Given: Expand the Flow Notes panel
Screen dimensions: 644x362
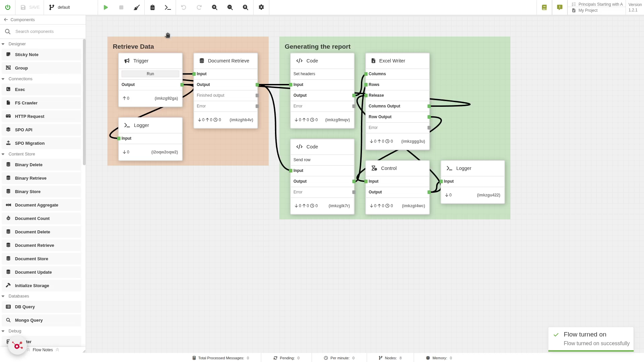Looking at the screenshot, I should point(43,350).
